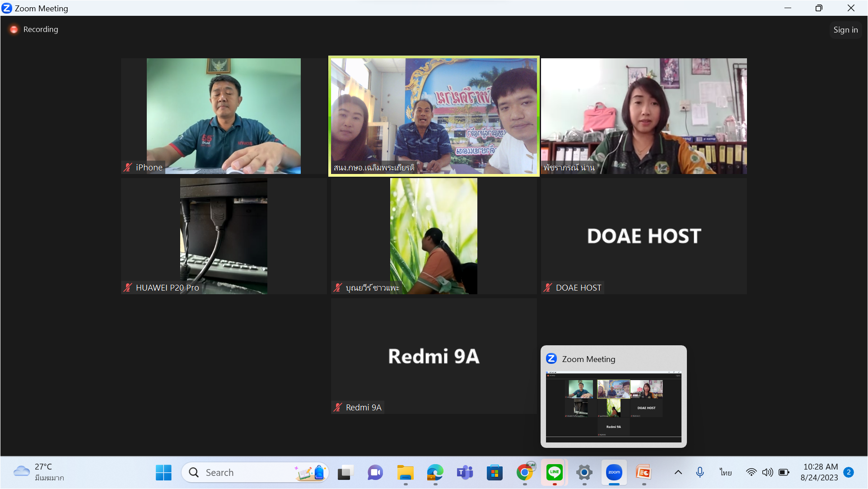Expand hidden system tray icons chevron
Image resolution: width=868 pixels, height=489 pixels.
tap(678, 473)
